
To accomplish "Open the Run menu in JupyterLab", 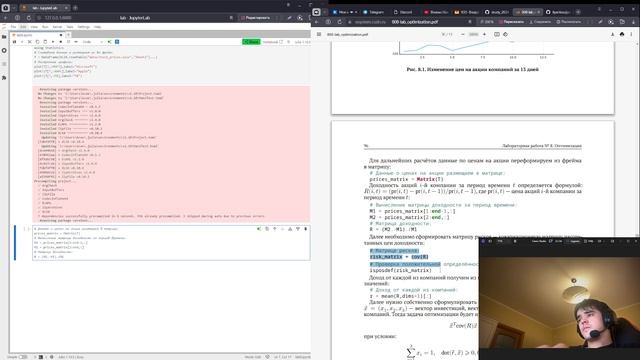I will pyautogui.click(x=45, y=27).
